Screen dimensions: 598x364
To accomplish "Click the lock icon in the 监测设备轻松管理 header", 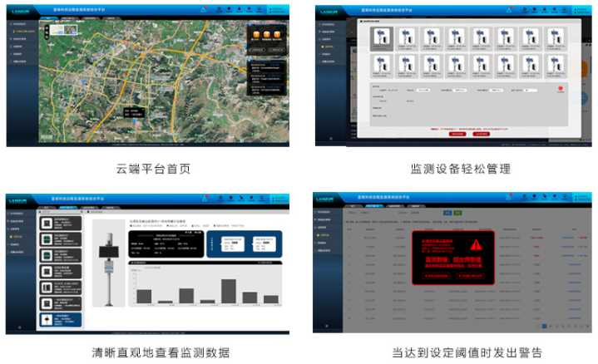I will click(544, 9).
